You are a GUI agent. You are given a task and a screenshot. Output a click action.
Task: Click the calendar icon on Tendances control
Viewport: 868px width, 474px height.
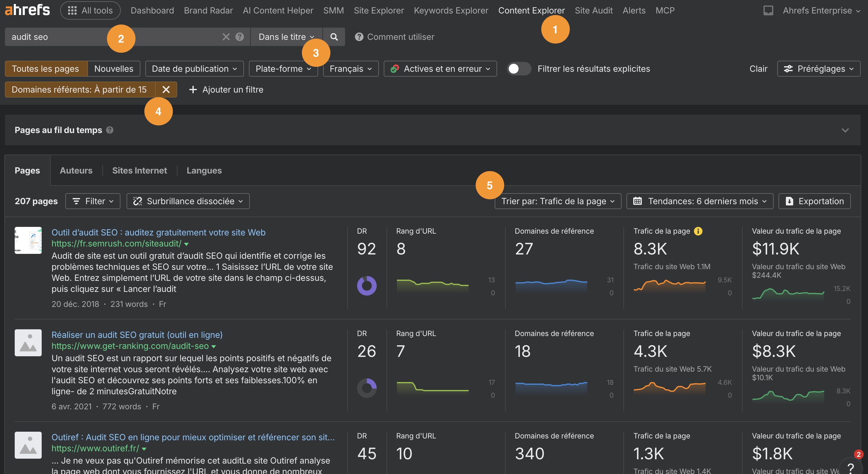(x=638, y=201)
